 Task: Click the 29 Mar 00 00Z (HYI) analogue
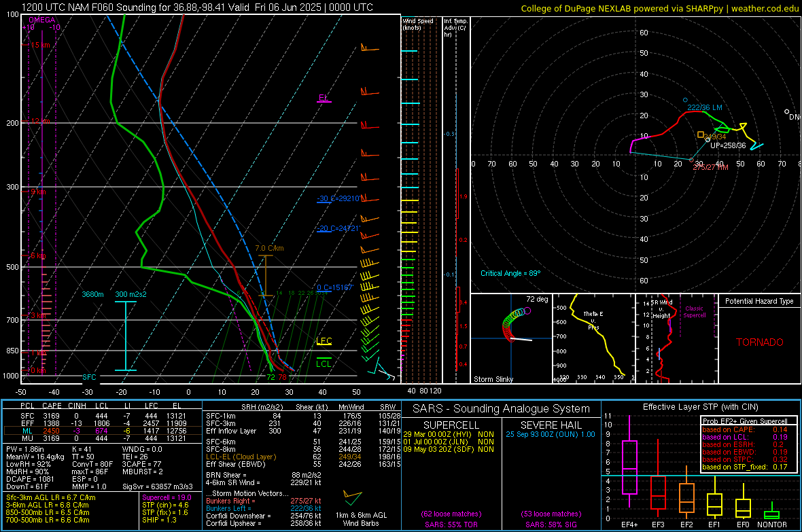[x=449, y=434]
